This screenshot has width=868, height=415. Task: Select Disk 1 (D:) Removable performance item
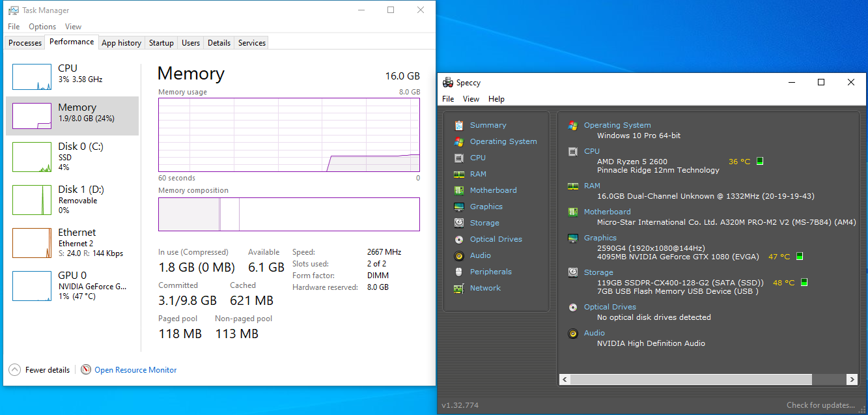pos(72,200)
